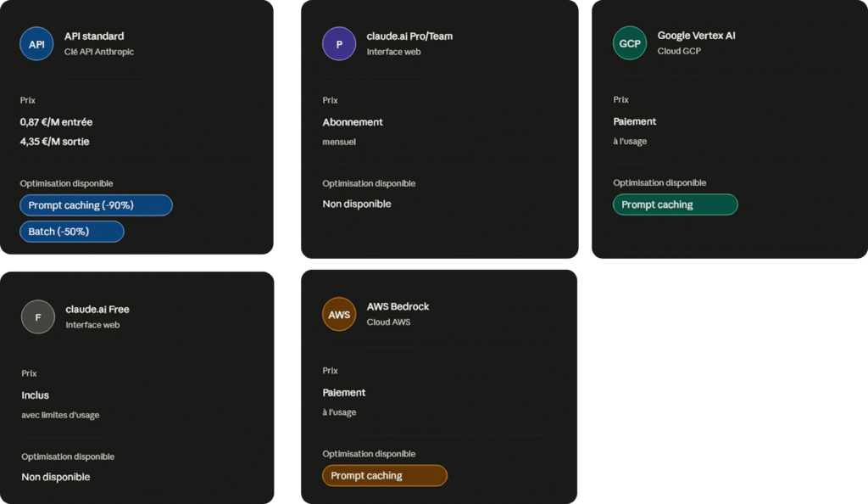Click the gray F badge for claude.ai Free

click(38, 316)
